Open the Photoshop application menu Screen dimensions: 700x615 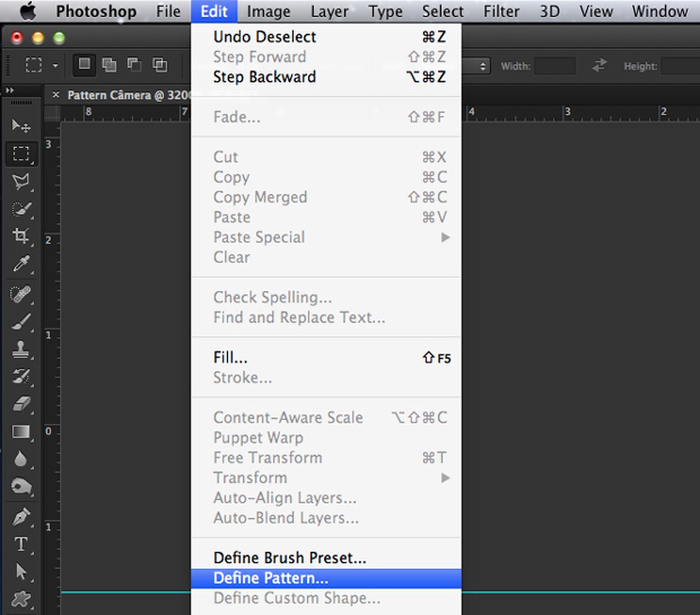[97, 11]
